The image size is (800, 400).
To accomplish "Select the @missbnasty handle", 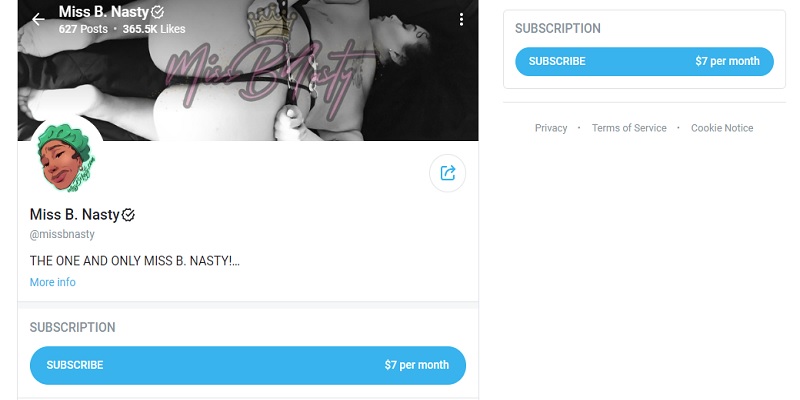I will point(62,234).
